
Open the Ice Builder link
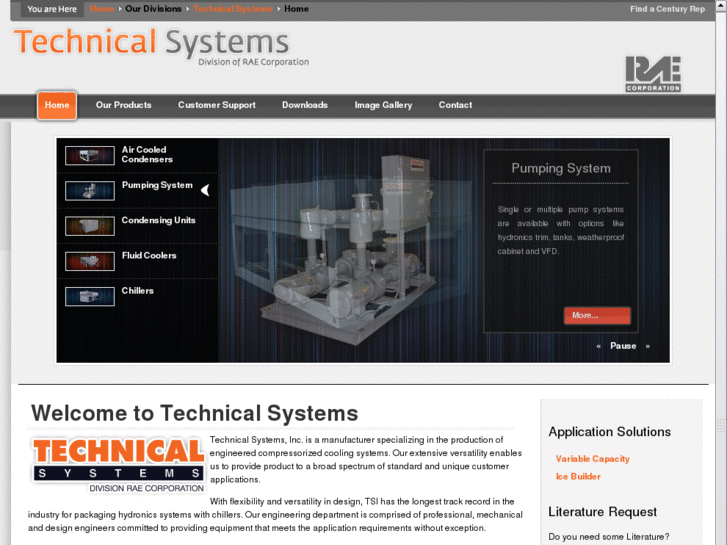pyautogui.click(x=578, y=476)
